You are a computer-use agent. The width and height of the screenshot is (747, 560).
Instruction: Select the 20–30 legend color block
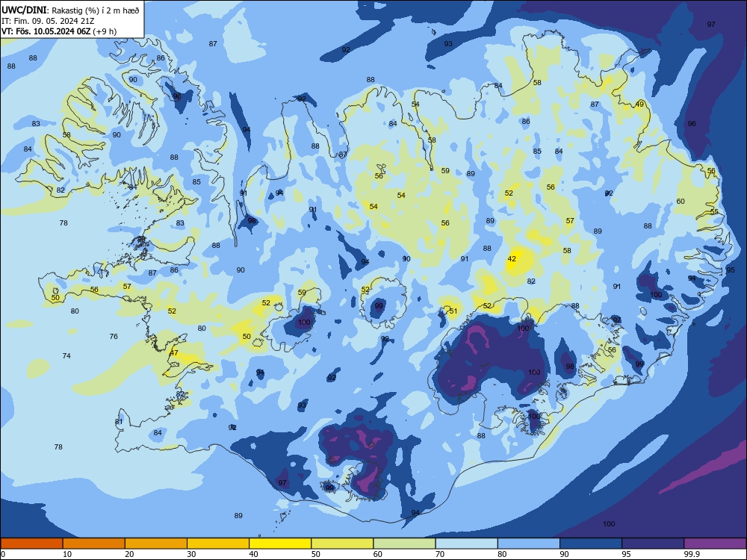tap(156, 544)
